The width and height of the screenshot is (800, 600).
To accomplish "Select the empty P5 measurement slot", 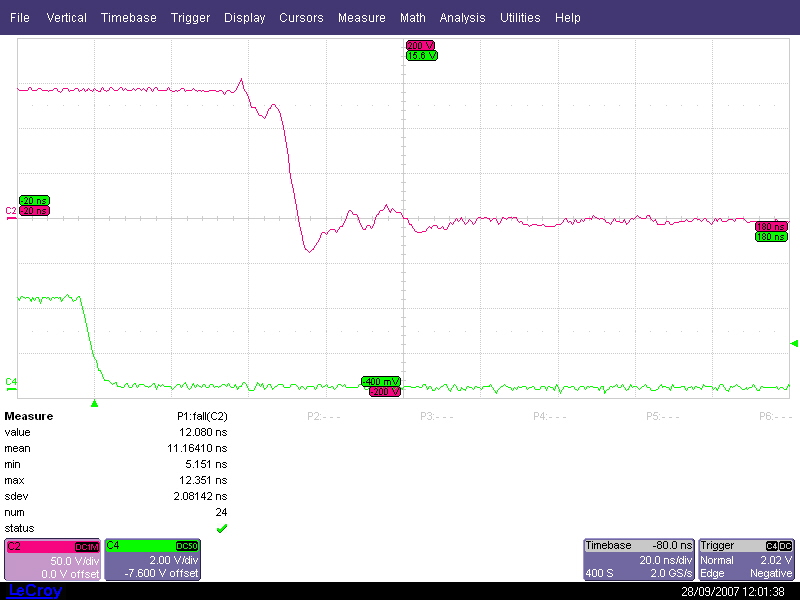I will point(662,416).
